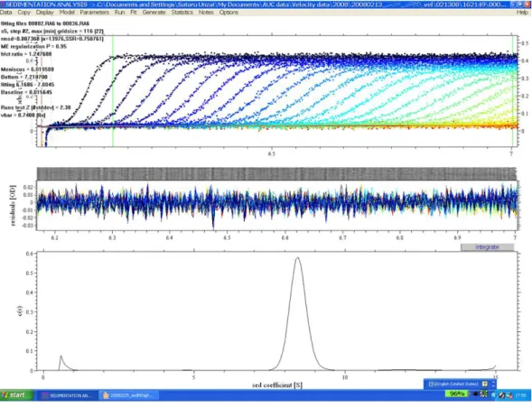Open the Display menu

pos(45,13)
